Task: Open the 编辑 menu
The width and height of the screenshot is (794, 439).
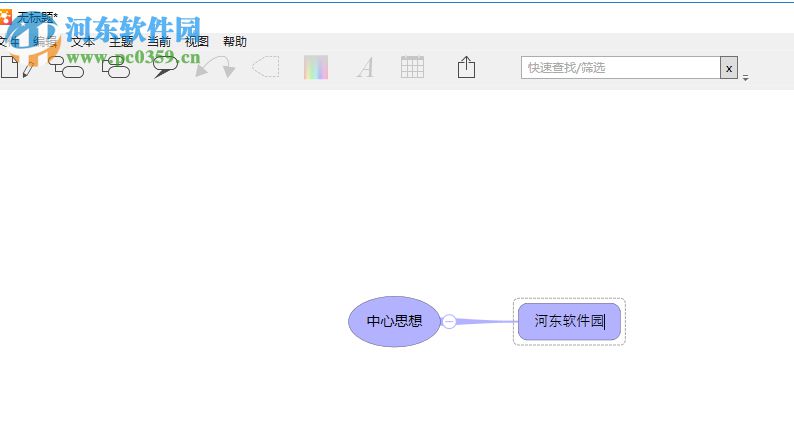Action: pyautogui.click(x=45, y=42)
